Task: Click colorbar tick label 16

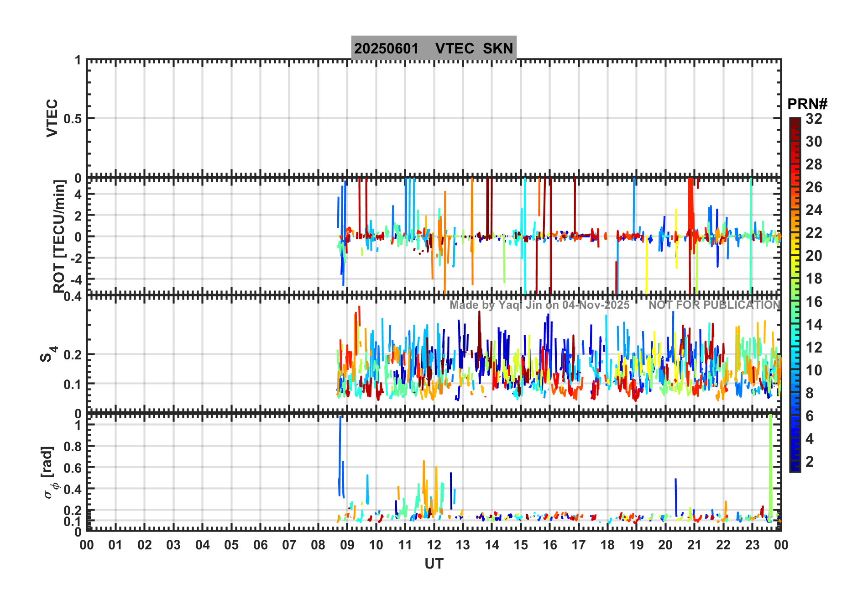Action: 814,302
